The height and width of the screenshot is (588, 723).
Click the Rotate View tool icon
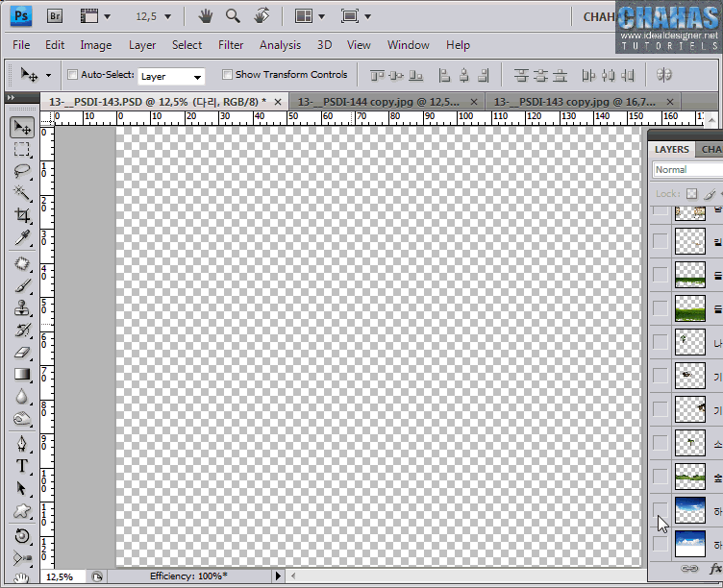[262, 16]
